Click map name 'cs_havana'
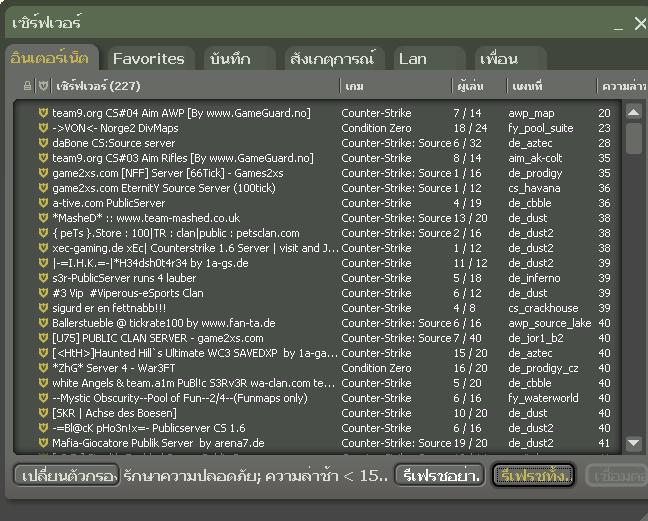 pyautogui.click(x=534, y=188)
